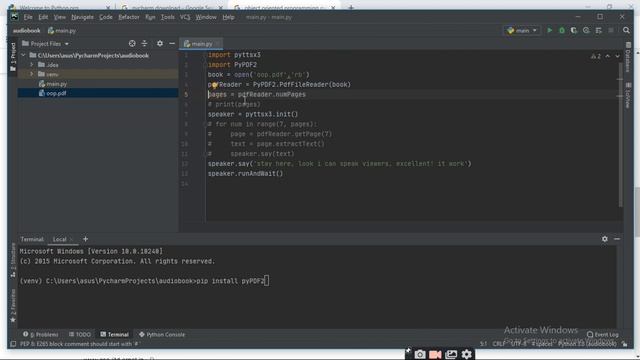The image size is (640, 360).
Task: Open the recorder gallery icon
Action: click(x=451, y=354)
